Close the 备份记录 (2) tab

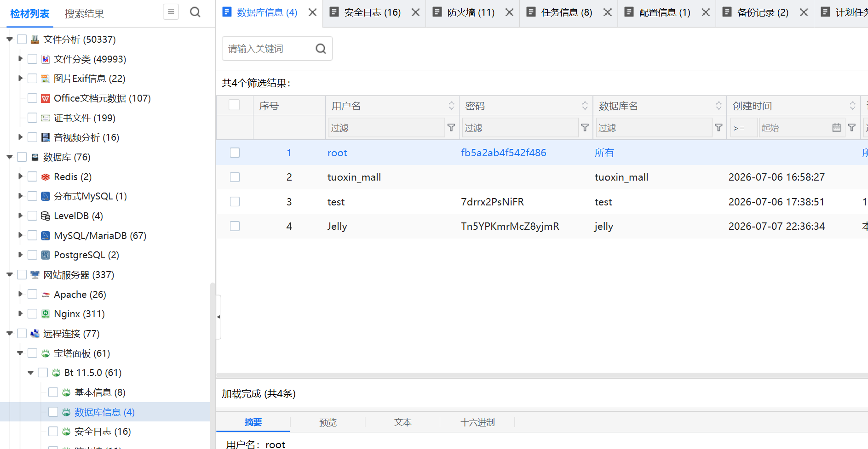tap(804, 12)
